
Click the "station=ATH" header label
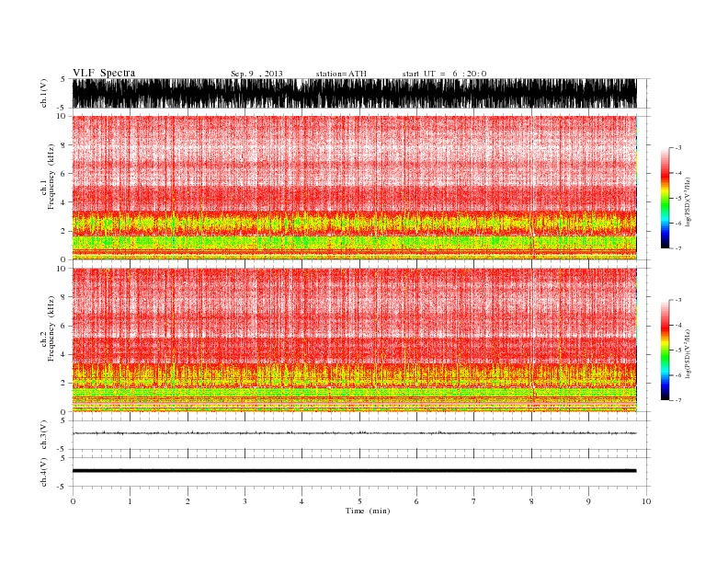[x=341, y=74]
